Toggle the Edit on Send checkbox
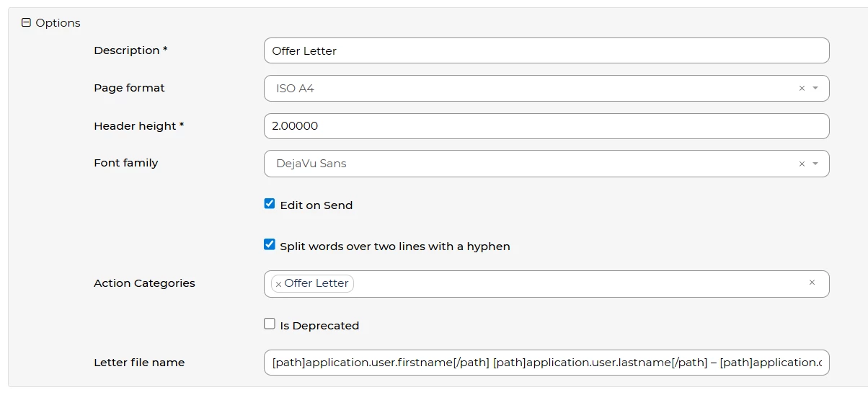The height and width of the screenshot is (395, 868). pyautogui.click(x=270, y=204)
